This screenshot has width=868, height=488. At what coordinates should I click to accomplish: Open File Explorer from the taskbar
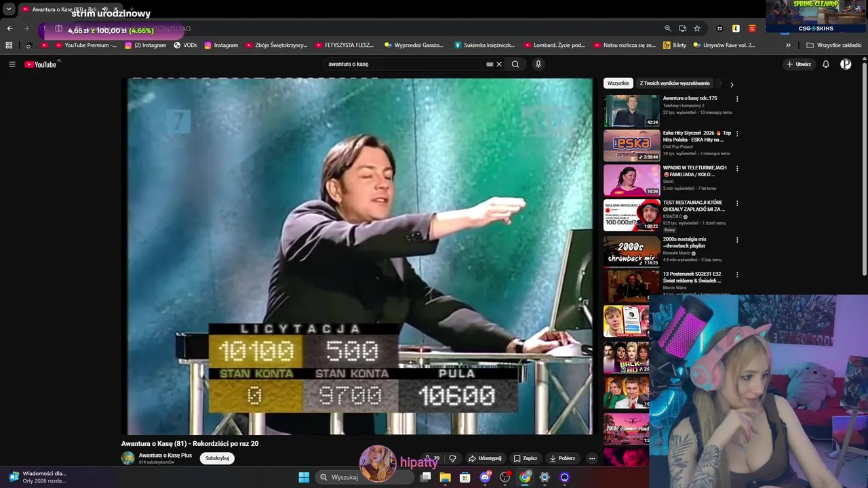pos(445,477)
